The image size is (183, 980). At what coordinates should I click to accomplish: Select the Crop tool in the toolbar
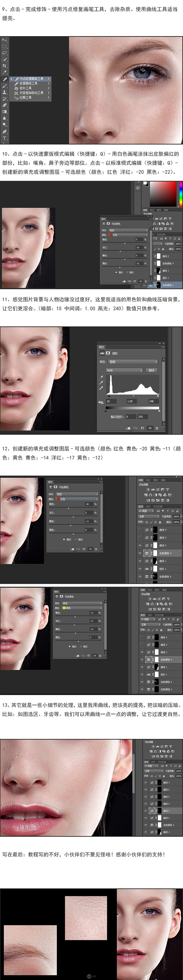tap(5, 66)
